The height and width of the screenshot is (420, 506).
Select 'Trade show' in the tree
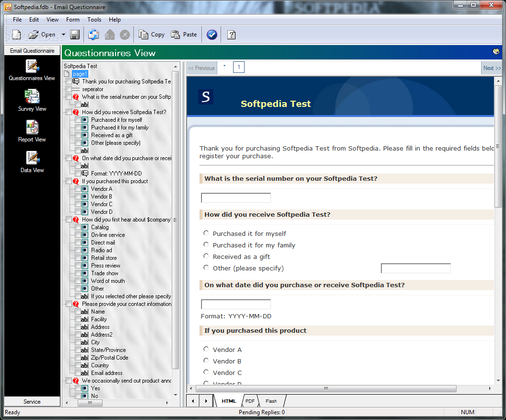coord(105,273)
